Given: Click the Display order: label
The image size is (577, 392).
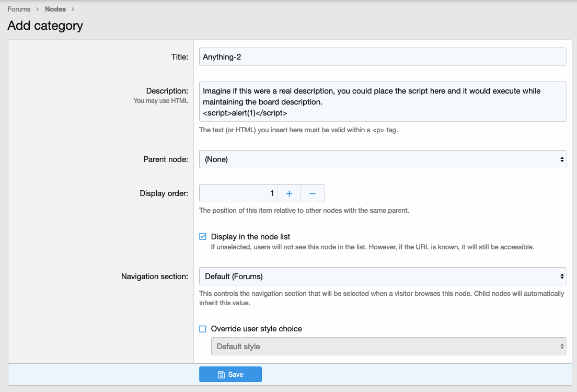Looking at the screenshot, I should click(164, 193).
